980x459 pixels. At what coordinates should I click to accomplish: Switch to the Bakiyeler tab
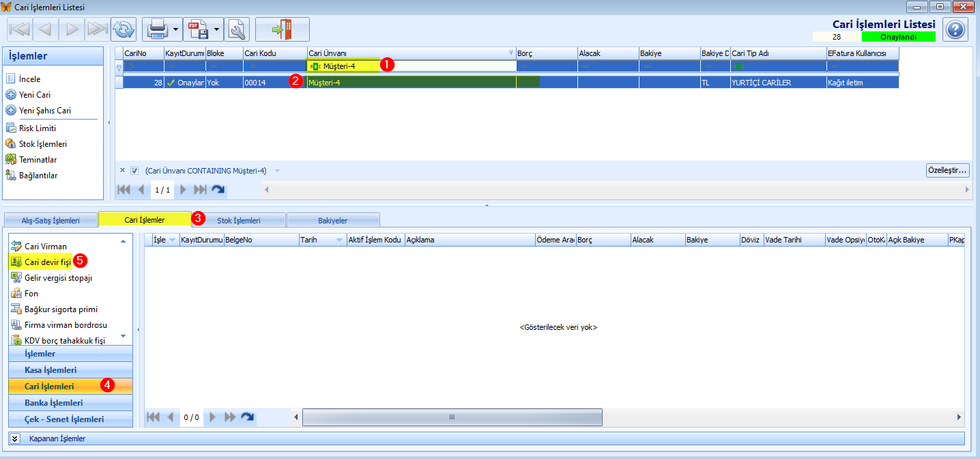pyautogui.click(x=332, y=221)
